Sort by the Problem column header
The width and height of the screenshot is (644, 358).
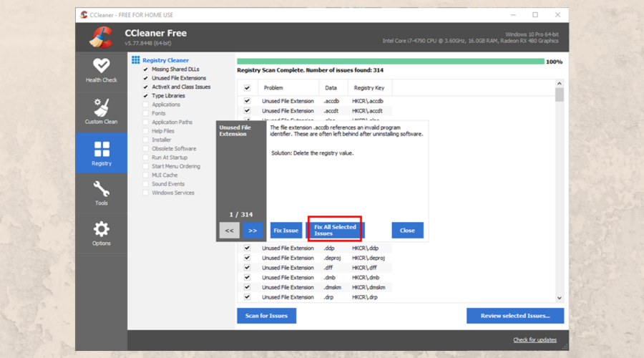click(x=273, y=88)
